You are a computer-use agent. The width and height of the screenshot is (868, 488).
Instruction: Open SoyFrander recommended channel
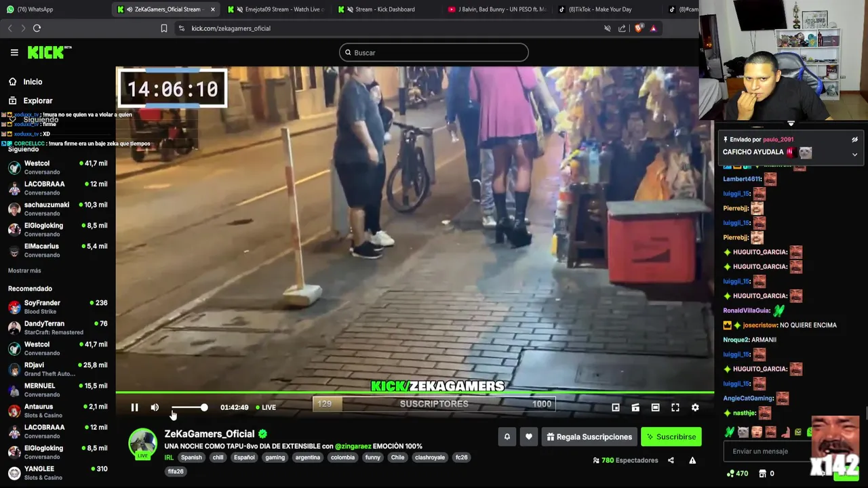[x=58, y=307]
